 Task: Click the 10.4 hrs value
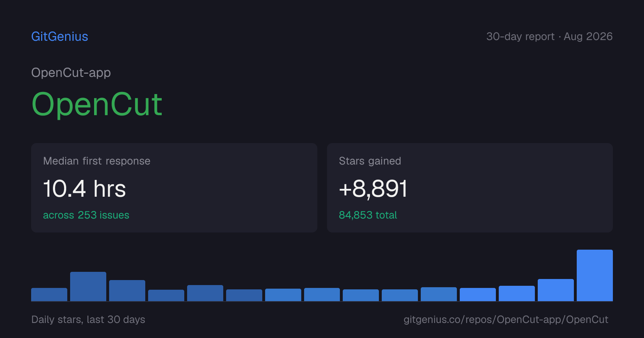(x=84, y=188)
